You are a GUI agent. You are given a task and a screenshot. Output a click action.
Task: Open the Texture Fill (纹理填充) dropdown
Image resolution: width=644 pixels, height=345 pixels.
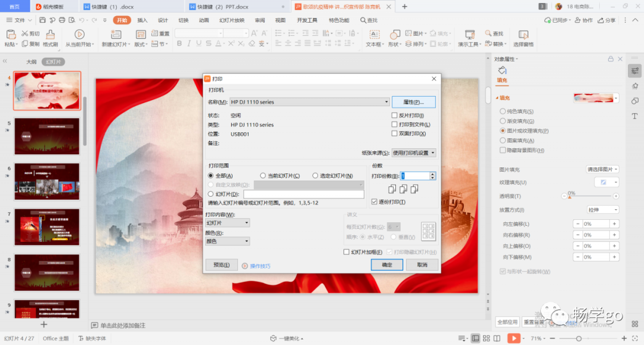pos(606,182)
